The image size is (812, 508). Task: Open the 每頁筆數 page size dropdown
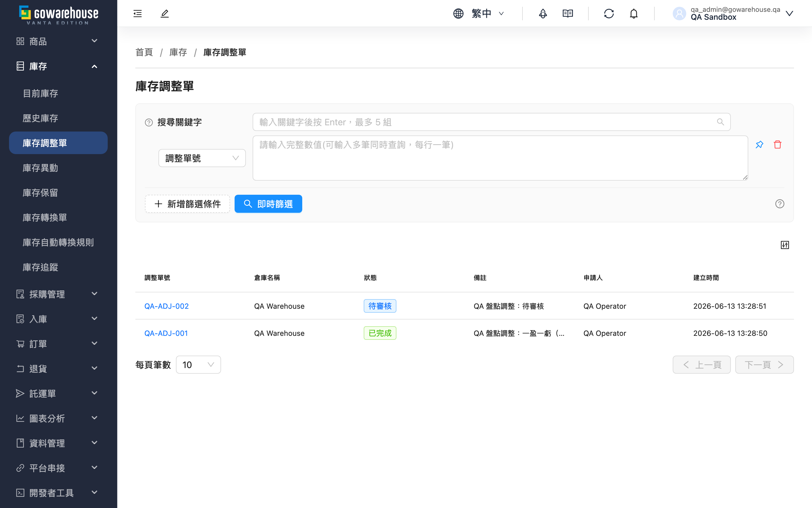[198, 365]
